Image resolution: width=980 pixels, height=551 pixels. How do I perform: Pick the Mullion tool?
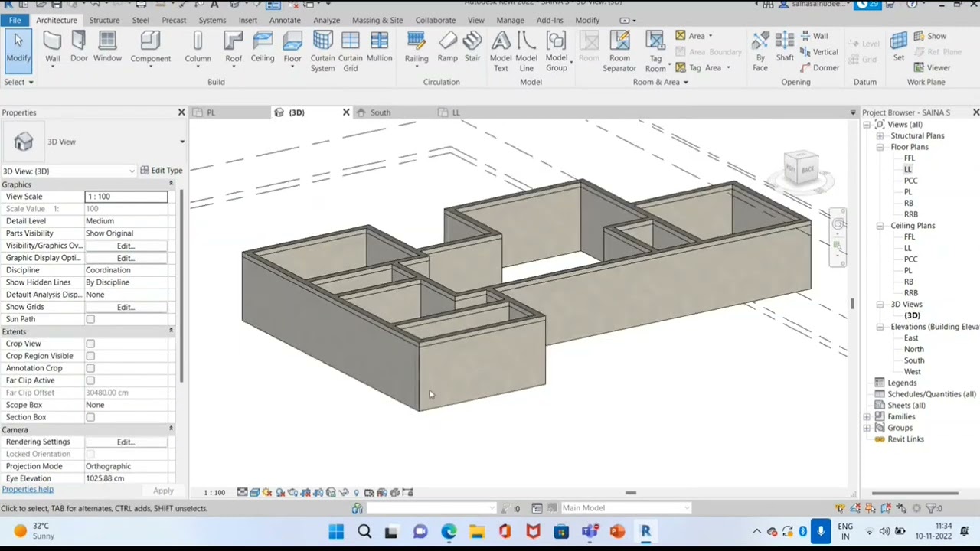[x=379, y=47]
